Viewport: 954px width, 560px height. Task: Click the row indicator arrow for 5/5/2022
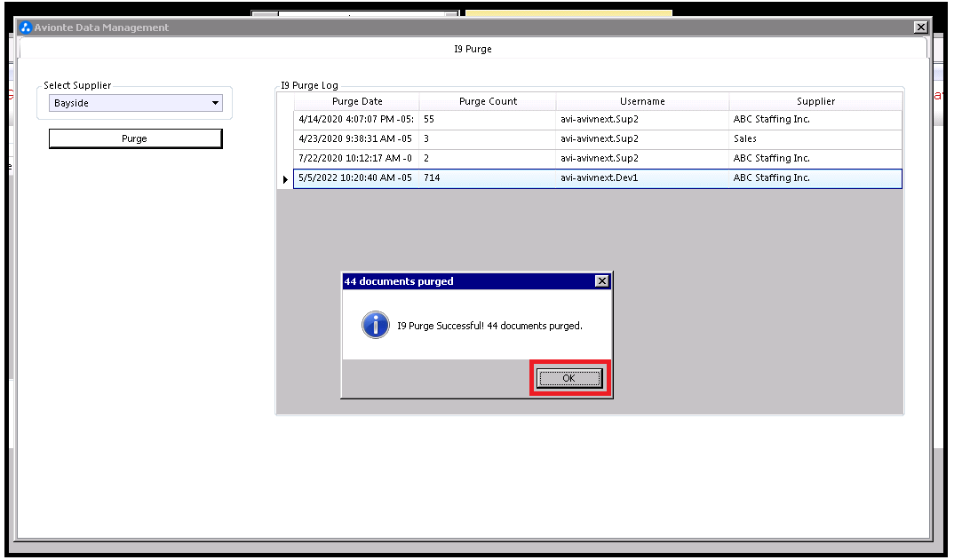coord(285,179)
